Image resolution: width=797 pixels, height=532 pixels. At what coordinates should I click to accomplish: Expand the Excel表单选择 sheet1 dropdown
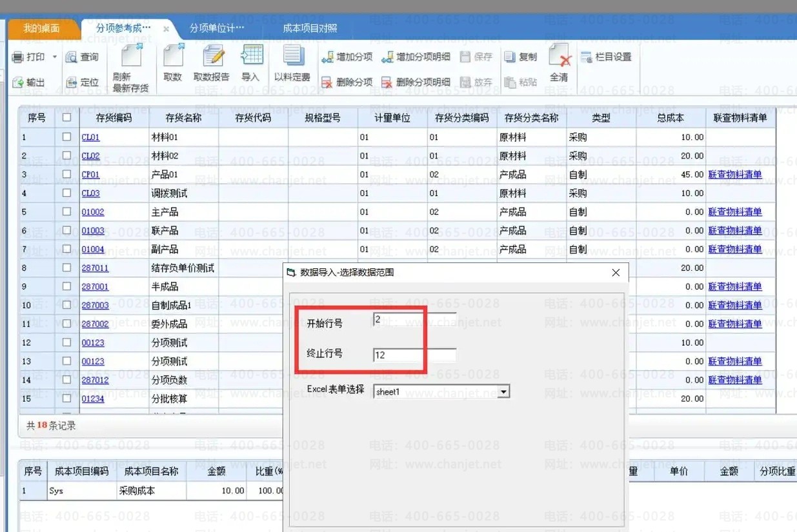tap(503, 391)
